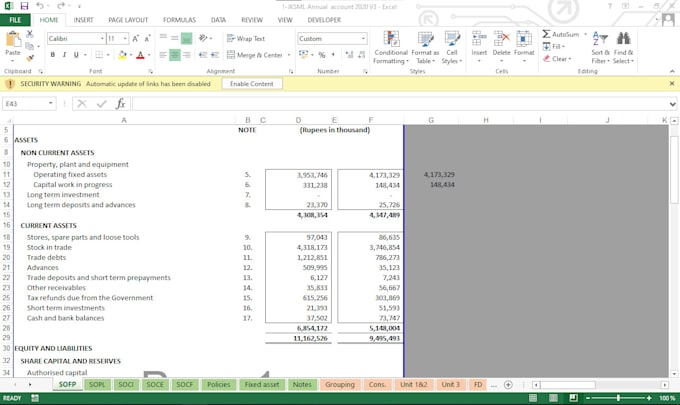Add a new sheet with the plus button
This screenshot has width=680, height=405.
[x=508, y=385]
